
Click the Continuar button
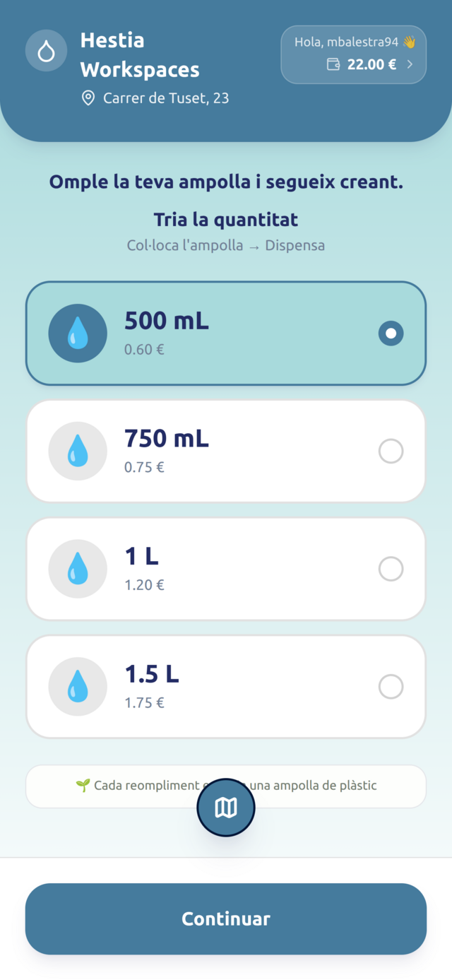tap(226, 919)
